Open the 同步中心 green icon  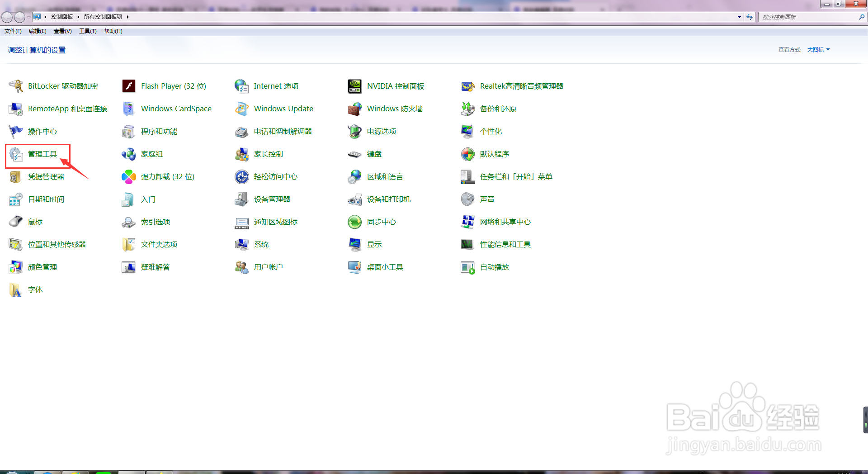tap(355, 222)
